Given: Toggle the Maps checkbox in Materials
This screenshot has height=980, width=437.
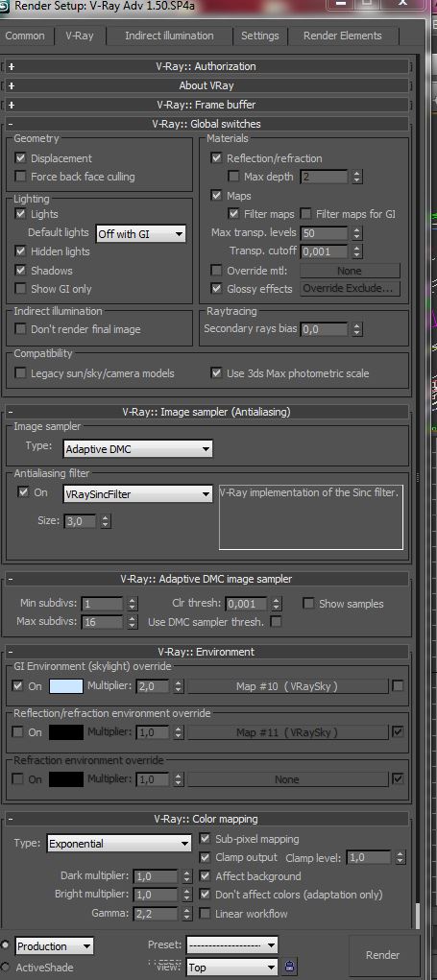Looking at the screenshot, I should [x=216, y=196].
